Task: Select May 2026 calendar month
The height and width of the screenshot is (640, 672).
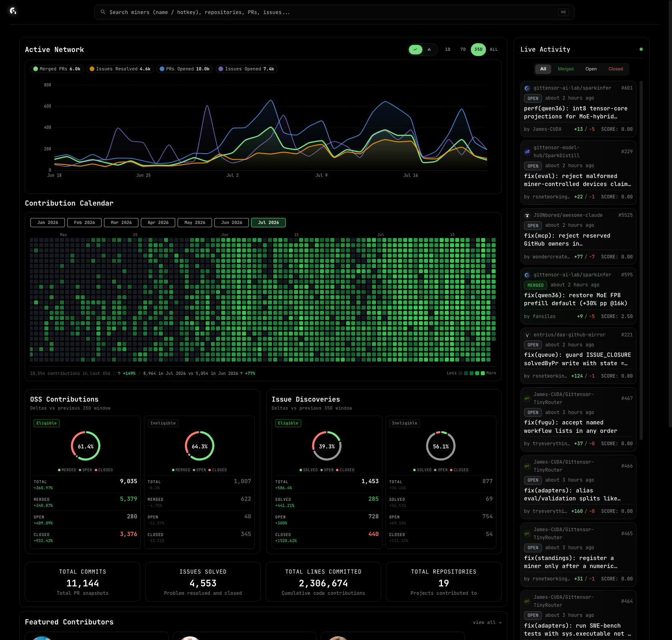Action: click(195, 222)
